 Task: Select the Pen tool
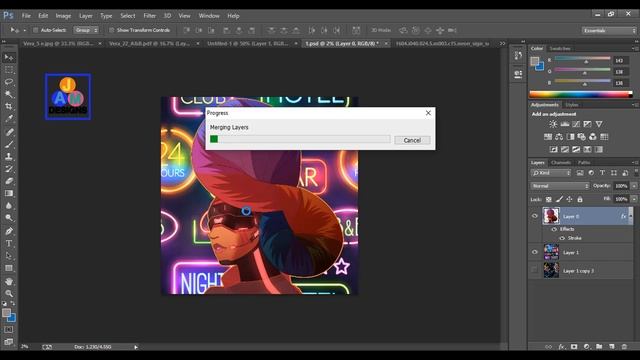click(x=9, y=231)
